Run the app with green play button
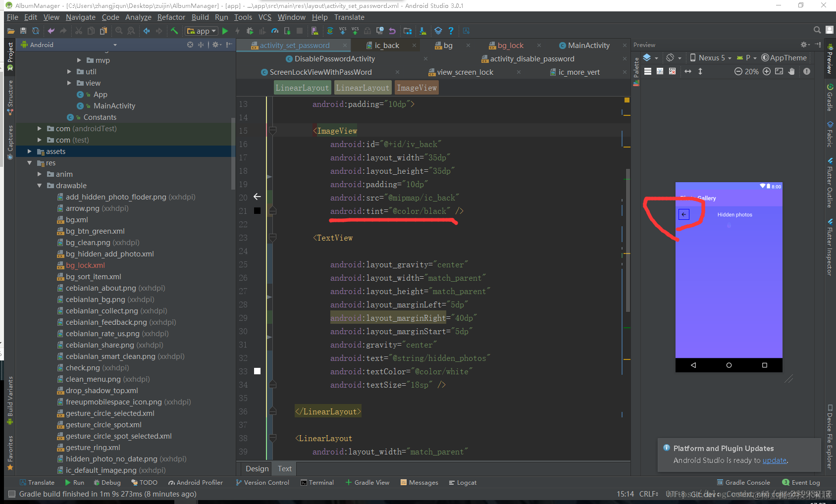 pyautogui.click(x=225, y=31)
